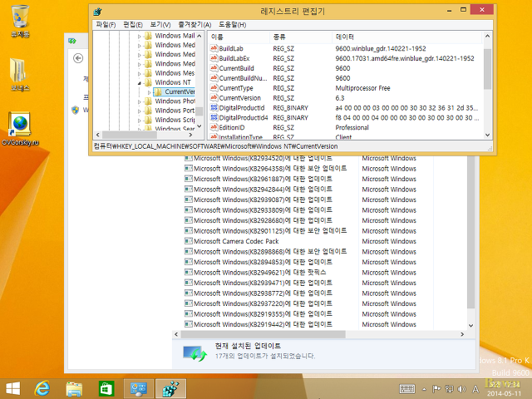Select the CurrentType value row
The width and height of the screenshot is (532, 399).
345,88
